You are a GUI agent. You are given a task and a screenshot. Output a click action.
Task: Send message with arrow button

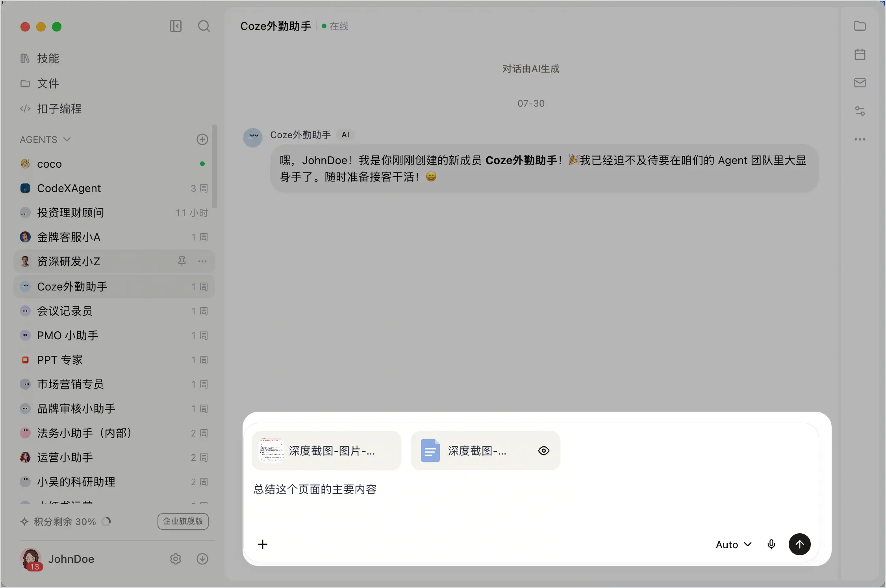tap(799, 544)
